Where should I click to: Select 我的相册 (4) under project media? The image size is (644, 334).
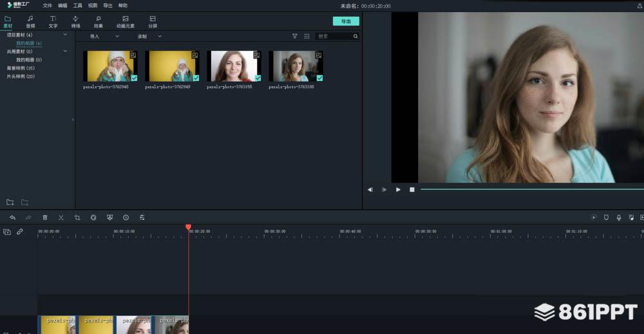pyautogui.click(x=29, y=43)
